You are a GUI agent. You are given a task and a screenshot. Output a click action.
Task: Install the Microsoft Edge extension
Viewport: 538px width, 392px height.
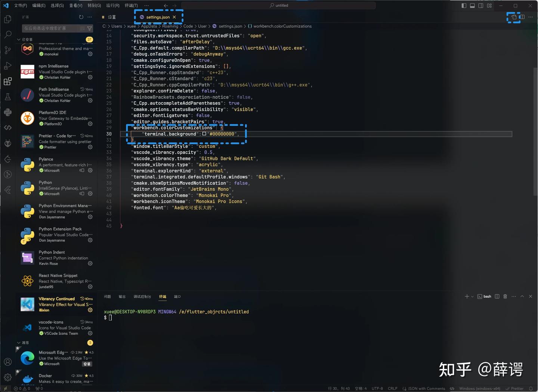(x=87, y=364)
